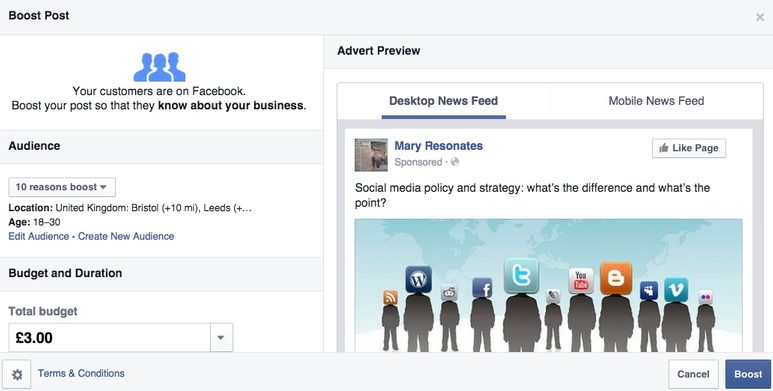Open the Edit Audience link
The width and height of the screenshot is (773, 391).
pos(38,236)
